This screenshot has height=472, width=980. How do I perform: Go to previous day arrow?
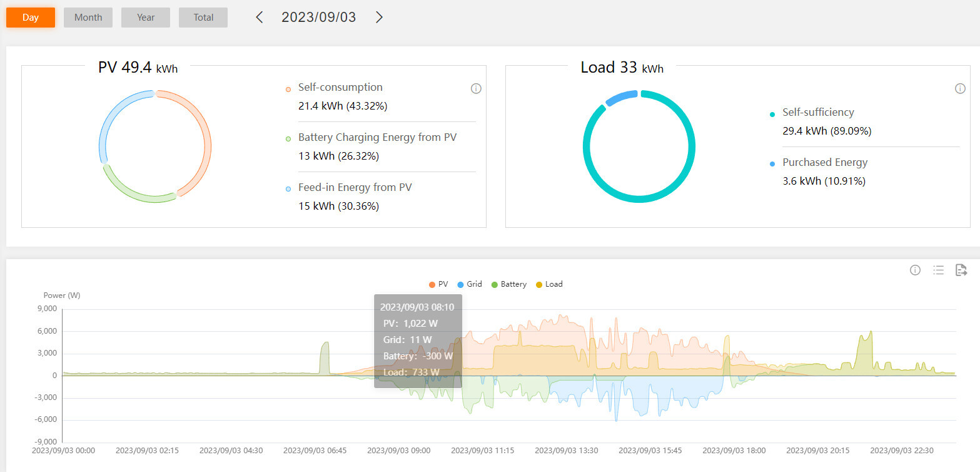click(260, 18)
